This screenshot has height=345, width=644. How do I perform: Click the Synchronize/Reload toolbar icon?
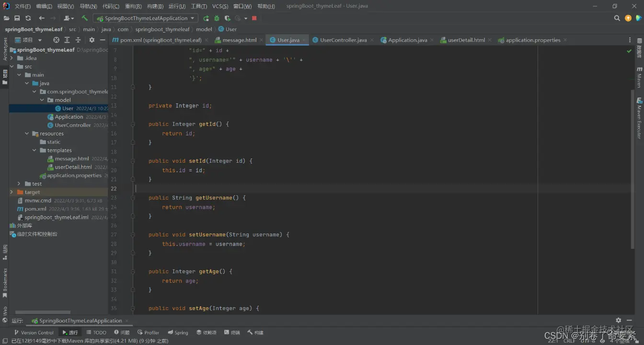pyautogui.click(x=28, y=18)
